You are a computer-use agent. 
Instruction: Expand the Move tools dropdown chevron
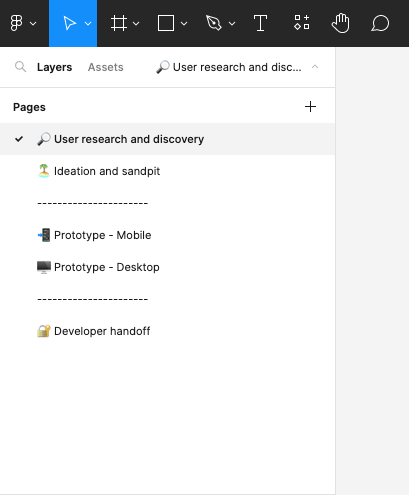(88, 23)
